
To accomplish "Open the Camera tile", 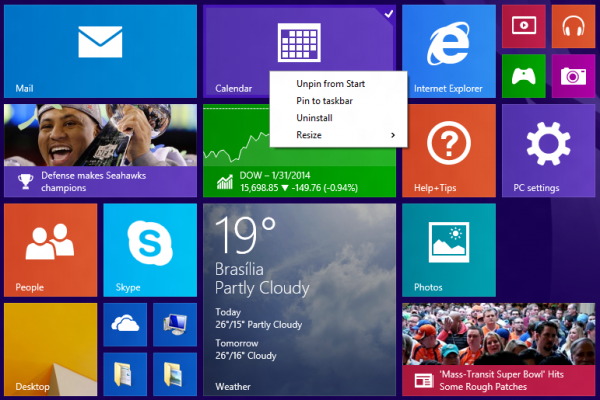I will [573, 76].
